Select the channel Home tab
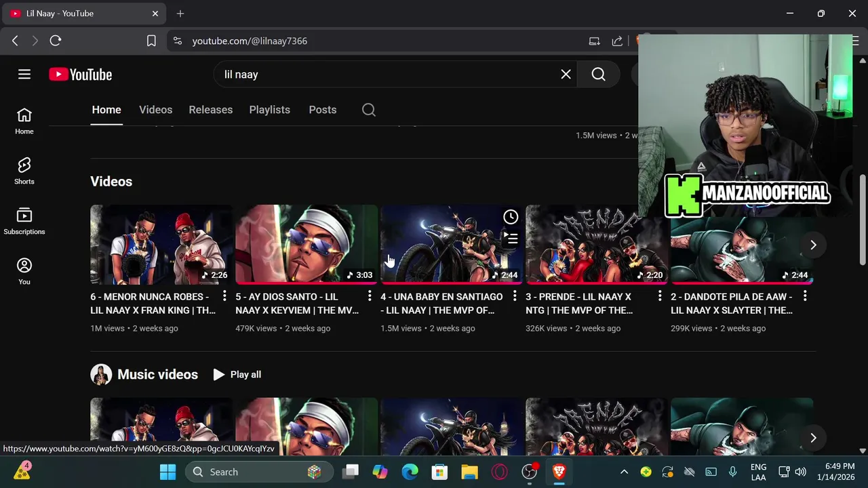868x488 pixels. pyautogui.click(x=106, y=110)
